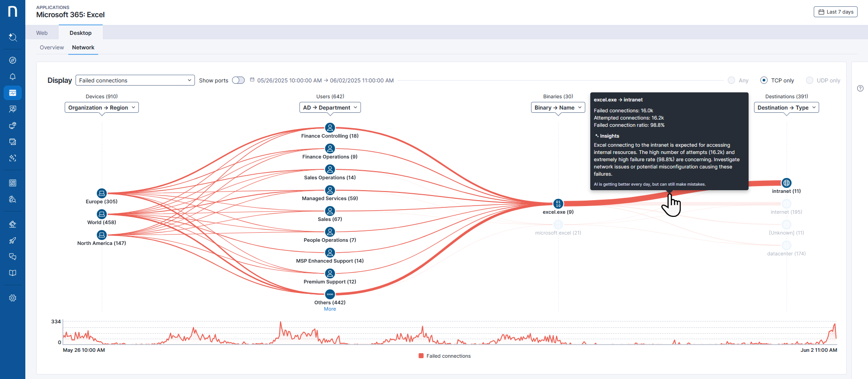The width and height of the screenshot is (868, 379).
Task: Click the help question mark icon
Action: click(x=860, y=88)
